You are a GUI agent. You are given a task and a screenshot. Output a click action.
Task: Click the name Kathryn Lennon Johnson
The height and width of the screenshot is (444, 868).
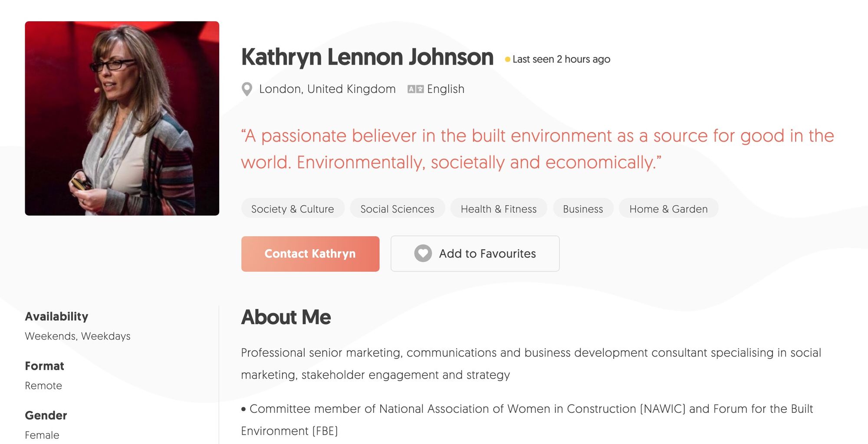[367, 57]
